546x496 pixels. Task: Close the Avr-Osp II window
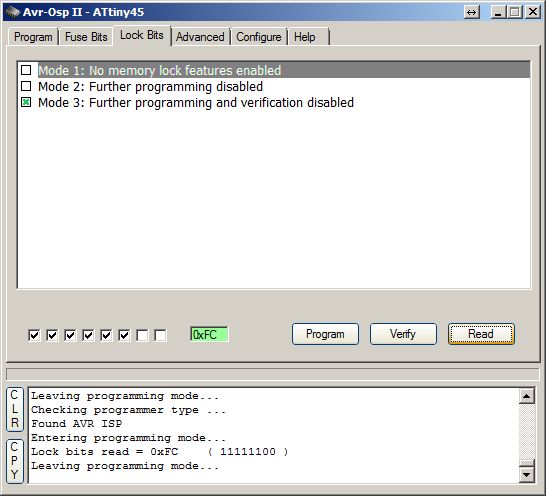(x=532, y=13)
